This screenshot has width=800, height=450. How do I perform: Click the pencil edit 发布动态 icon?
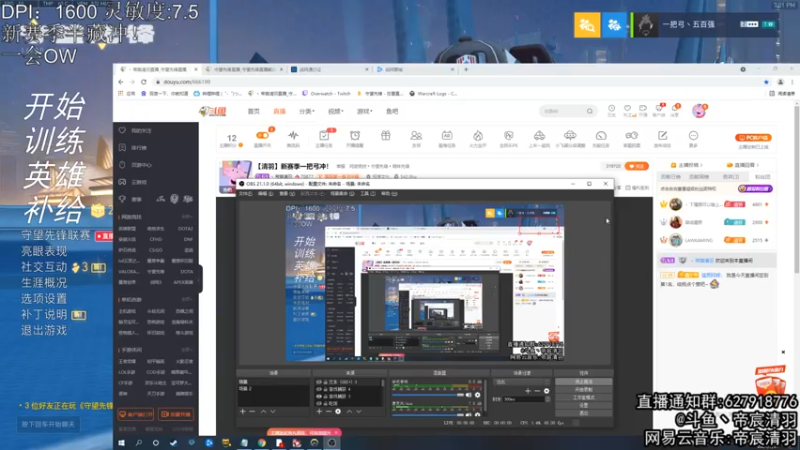(662, 136)
